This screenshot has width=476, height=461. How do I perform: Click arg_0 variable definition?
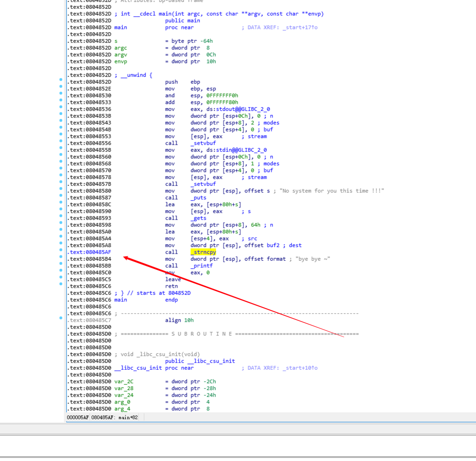[162, 402]
